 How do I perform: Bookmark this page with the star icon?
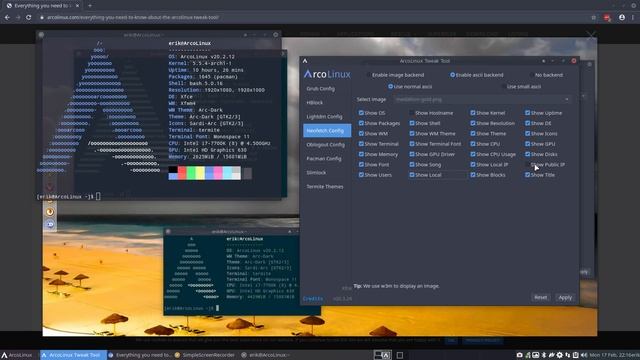[x=594, y=18]
